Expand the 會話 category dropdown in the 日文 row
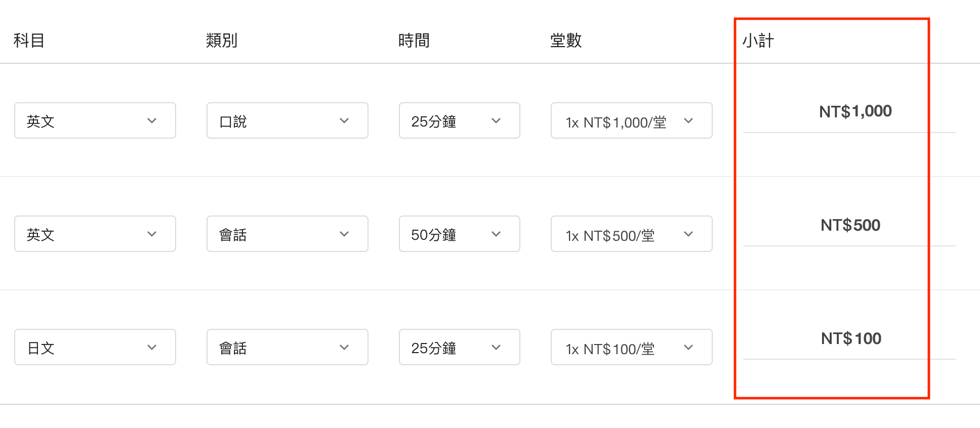980x428 pixels. [288, 347]
